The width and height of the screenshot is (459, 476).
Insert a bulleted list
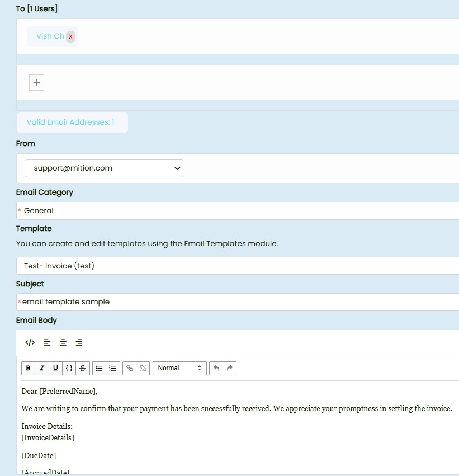(x=99, y=368)
